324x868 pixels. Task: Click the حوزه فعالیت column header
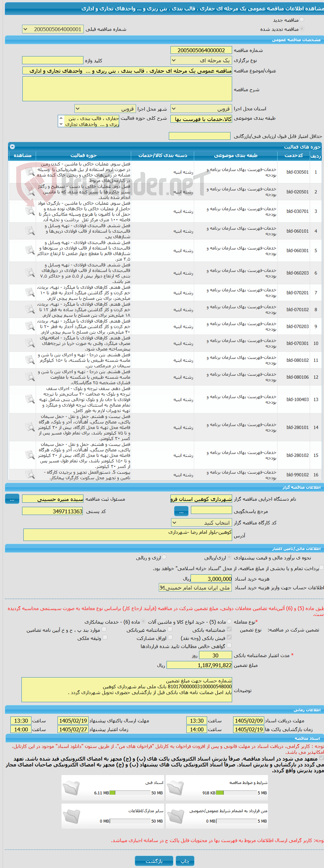(x=83, y=155)
